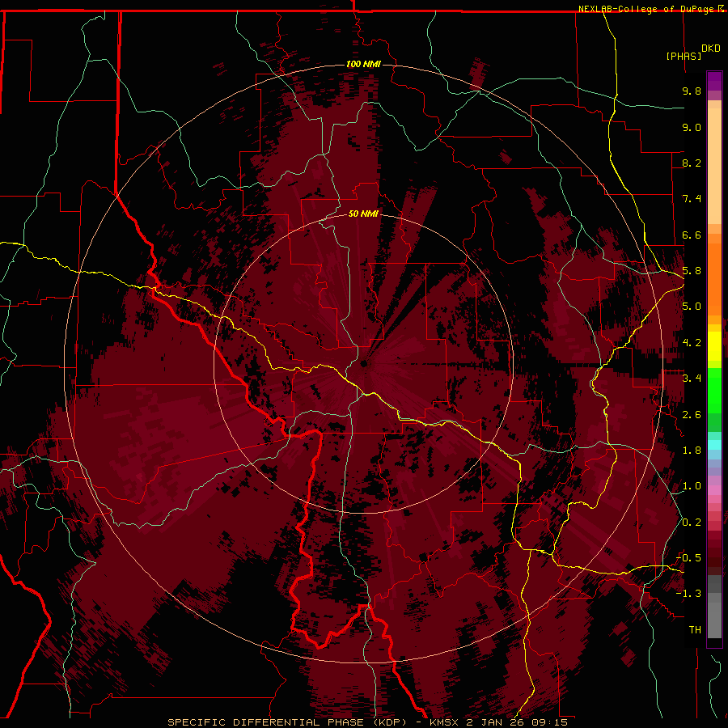Click the TH threshold label
This screenshot has width=728, height=728.
pos(695,630)
